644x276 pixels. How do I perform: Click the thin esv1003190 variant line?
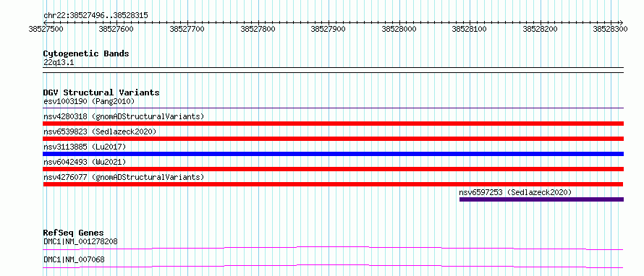tap(333, 108)
